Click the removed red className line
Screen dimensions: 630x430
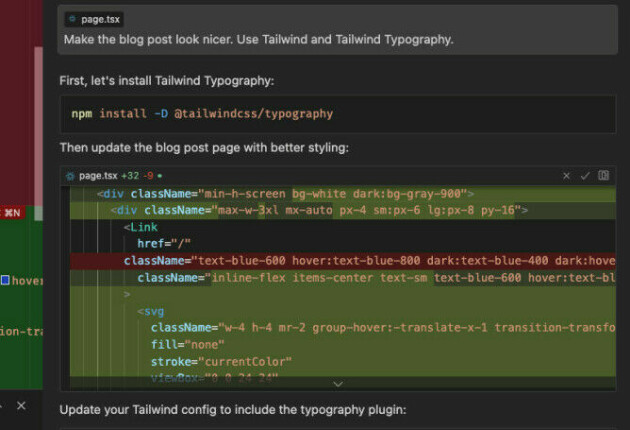[x=343, y=261]
